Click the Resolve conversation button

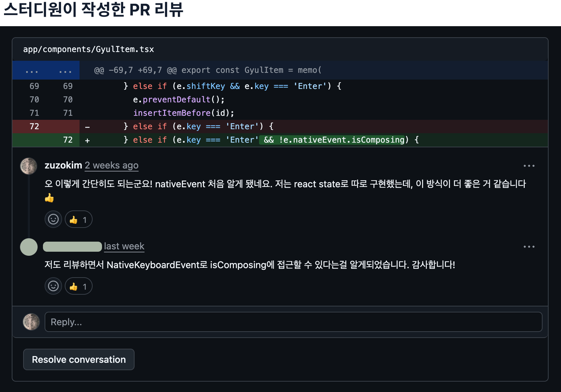pos(79,359)
